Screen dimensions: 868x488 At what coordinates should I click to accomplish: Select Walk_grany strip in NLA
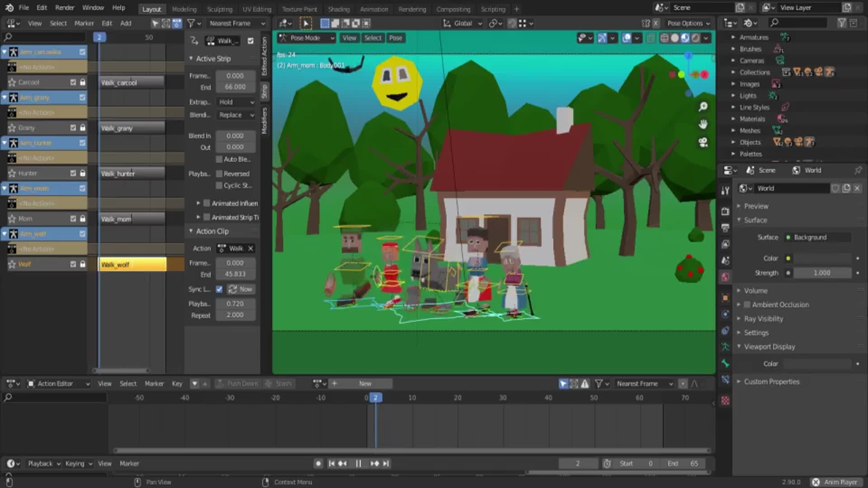tap(132, 128)
